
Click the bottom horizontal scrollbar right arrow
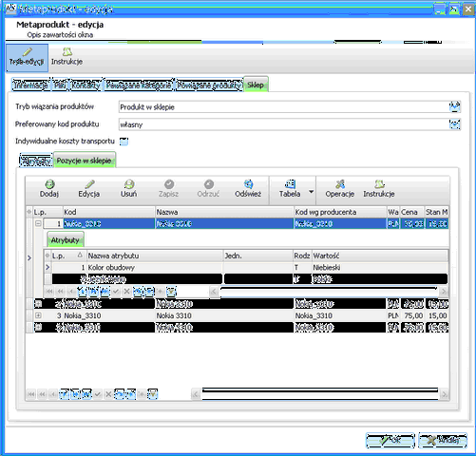click(444, 394)
